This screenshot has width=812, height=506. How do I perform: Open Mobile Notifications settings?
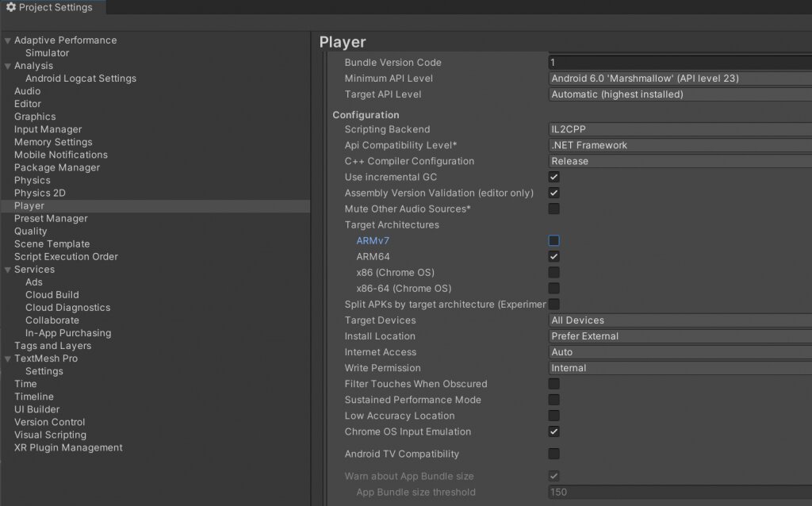click(x=61, y=155)
